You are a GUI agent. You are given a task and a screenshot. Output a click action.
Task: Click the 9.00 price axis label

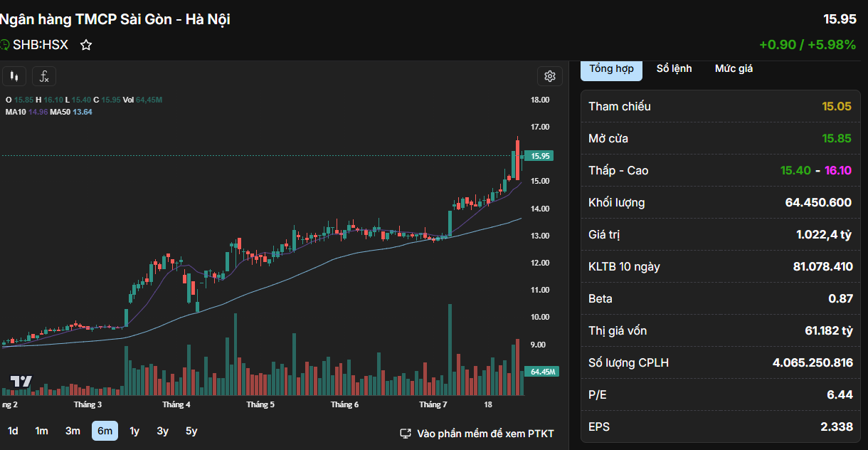540,345
